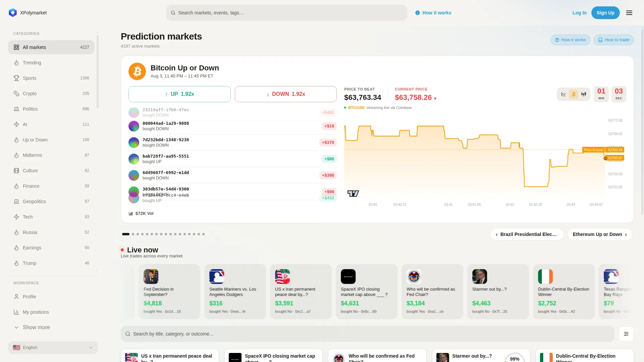Click the page vertical scrollbar

click(642, 122)
